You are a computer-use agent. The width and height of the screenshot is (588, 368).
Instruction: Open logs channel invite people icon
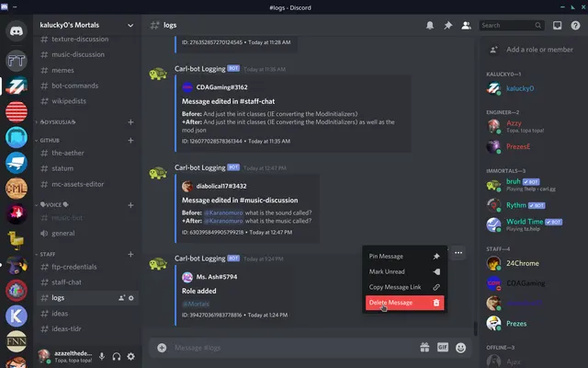pyautogui.click(x=121, y=298)
